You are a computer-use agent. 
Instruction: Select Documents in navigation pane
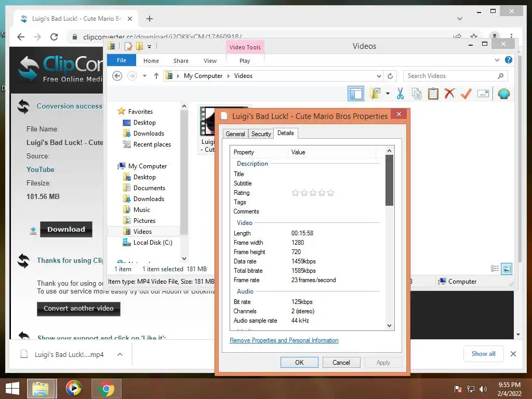144,188
